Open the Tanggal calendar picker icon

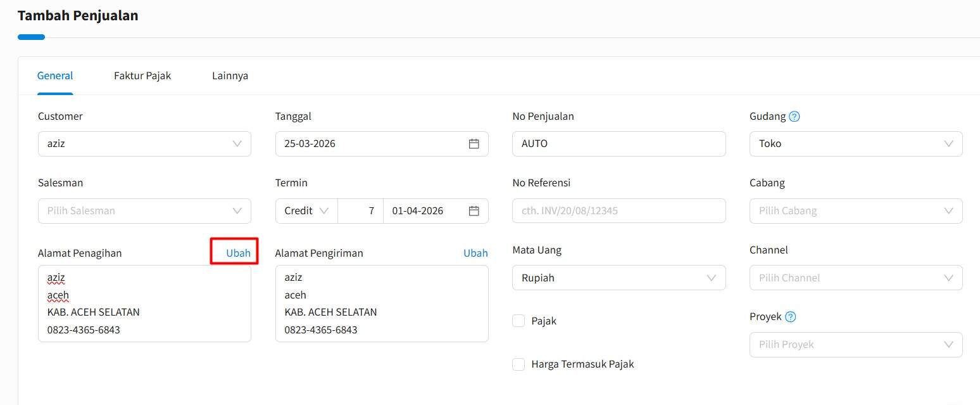pyautogui.click(x=474, y=144)
